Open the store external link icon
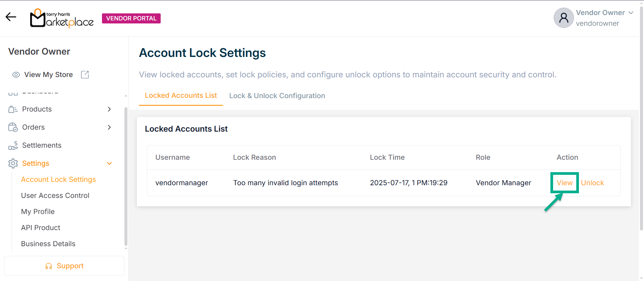Screen dimensions: 644x281 coord(85,75)
